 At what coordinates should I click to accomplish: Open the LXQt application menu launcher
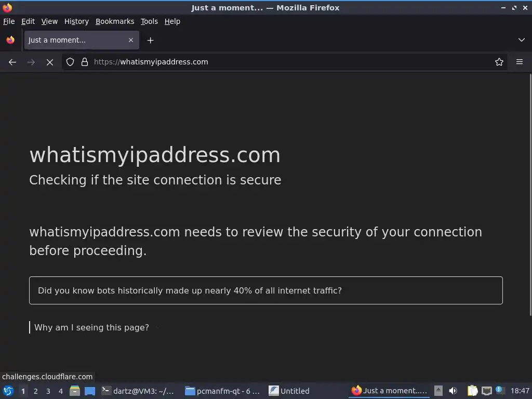pyautogui.click(x=8, y=391)
